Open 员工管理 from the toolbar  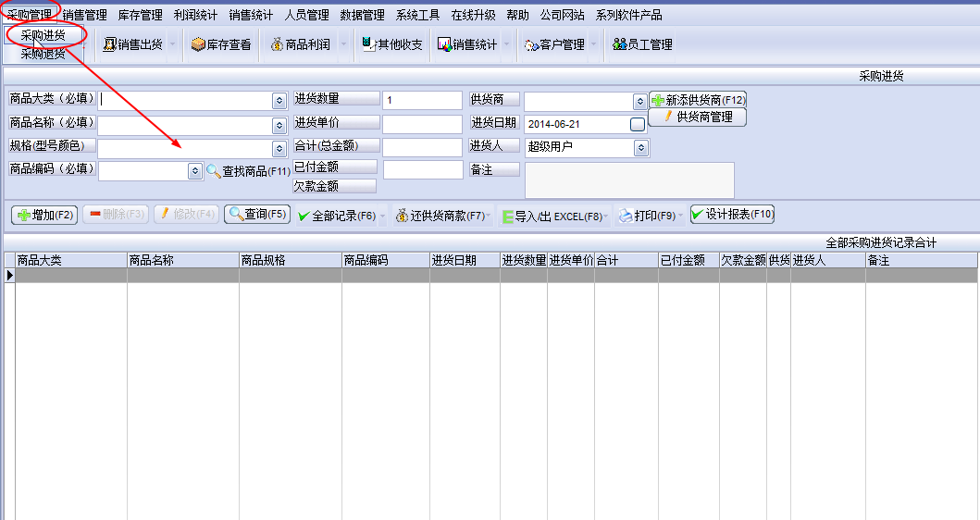(619, 44)
